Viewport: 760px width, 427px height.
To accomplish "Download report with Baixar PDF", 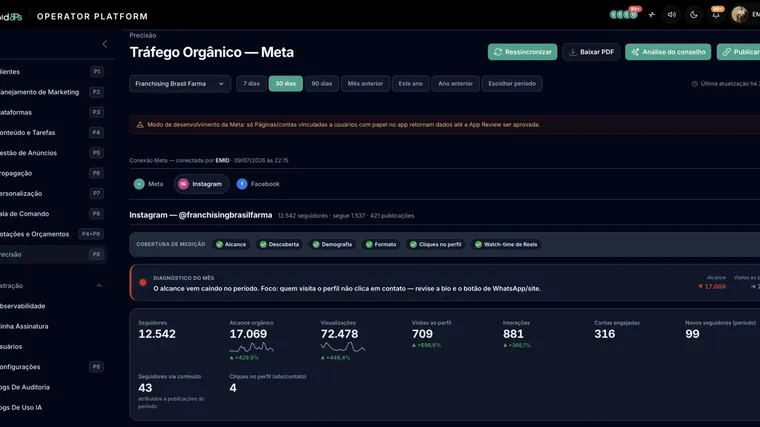I will click(591, 52).
